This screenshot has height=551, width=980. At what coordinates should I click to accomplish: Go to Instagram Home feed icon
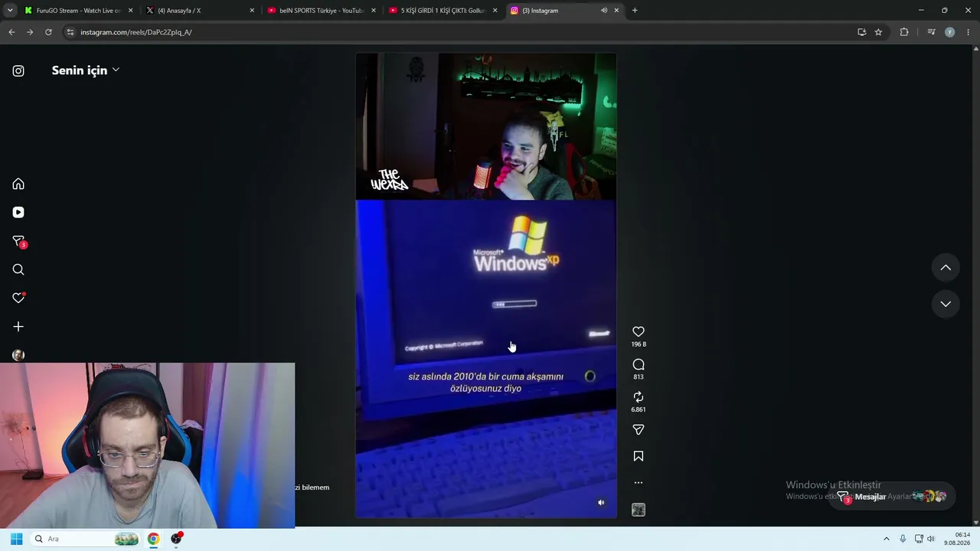18,184
